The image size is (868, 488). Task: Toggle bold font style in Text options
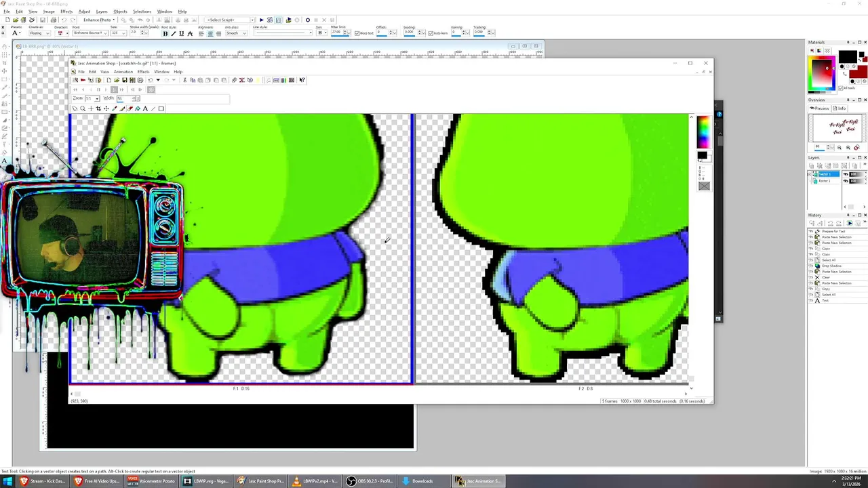point(165,33)
